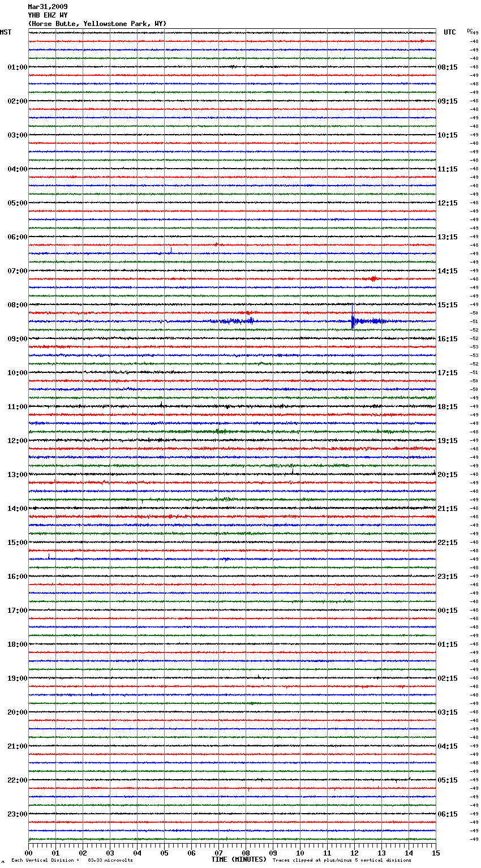Viewport: 481px width, 868px height.
Task: Click the Horse Butte, Yellowstone Park location title
Action: 97,24
